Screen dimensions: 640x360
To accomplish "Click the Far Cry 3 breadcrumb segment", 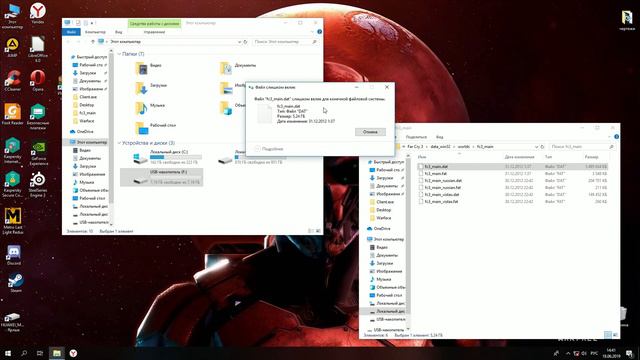I will coord(415,147).
